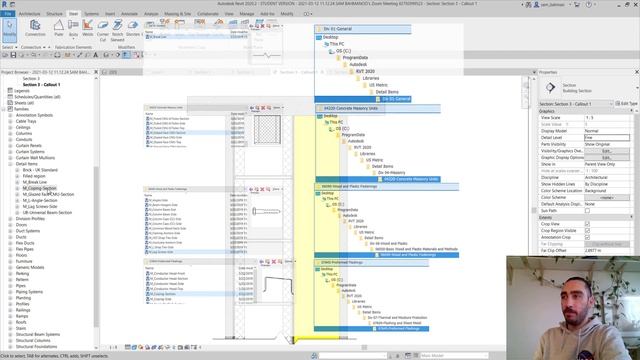Collapse the Extents properties group
The image size is (640, 360).
tap(631, 218)
